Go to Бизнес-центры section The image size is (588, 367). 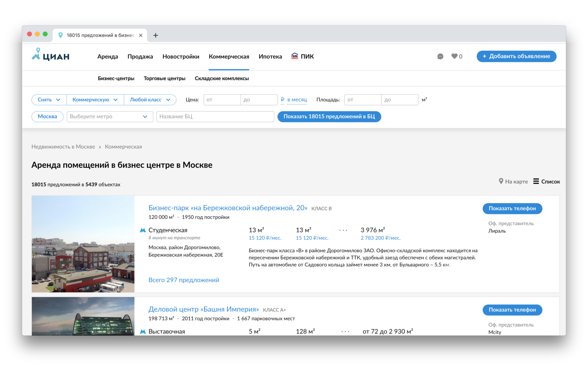tap(116, 78)
